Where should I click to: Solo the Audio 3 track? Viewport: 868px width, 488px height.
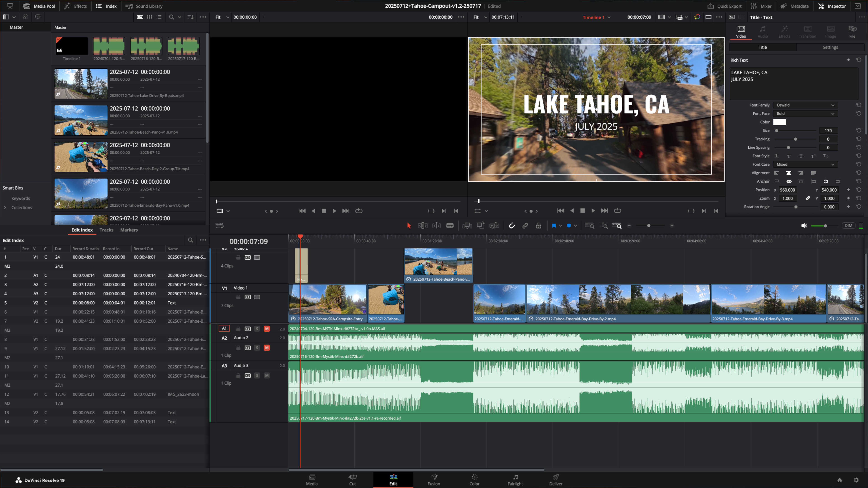coord(257,375)
